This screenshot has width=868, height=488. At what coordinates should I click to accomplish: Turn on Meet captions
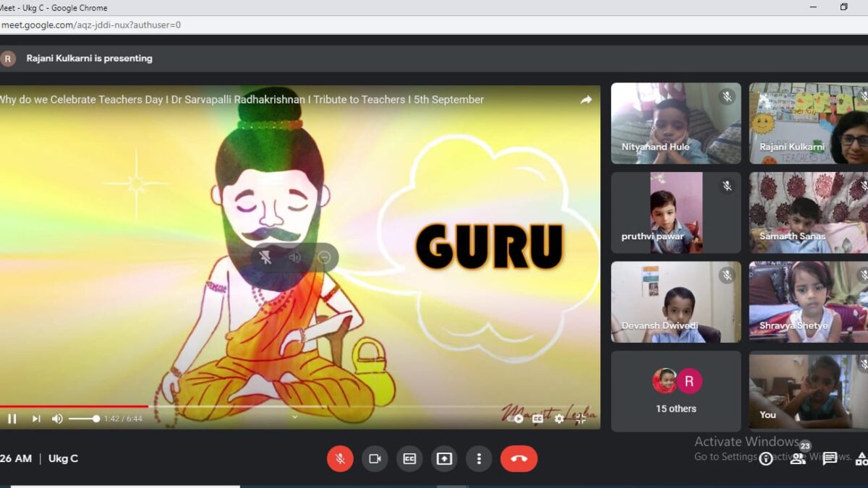(409, 458)
